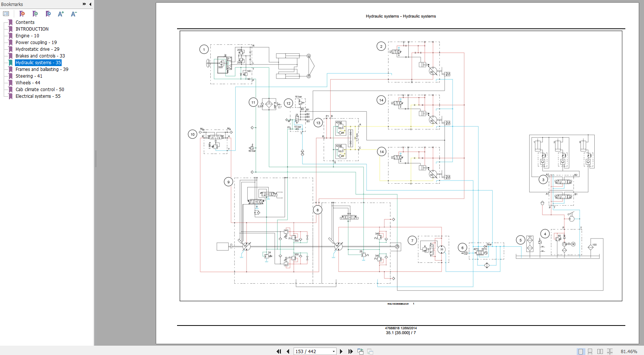The image size is (644, 355).
Task: Open the bookmark options list icon
Action: (6, 14)
